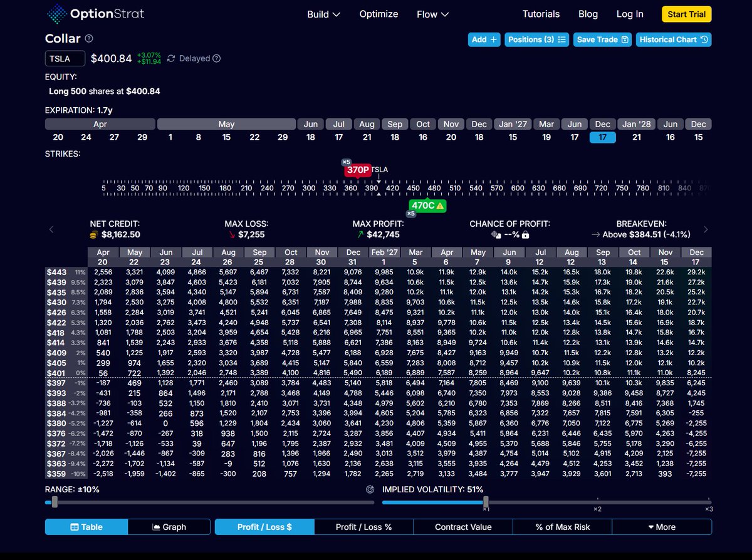Click the refresh icon beside Delayed
The image size is (752, 560).
(171, 58)
